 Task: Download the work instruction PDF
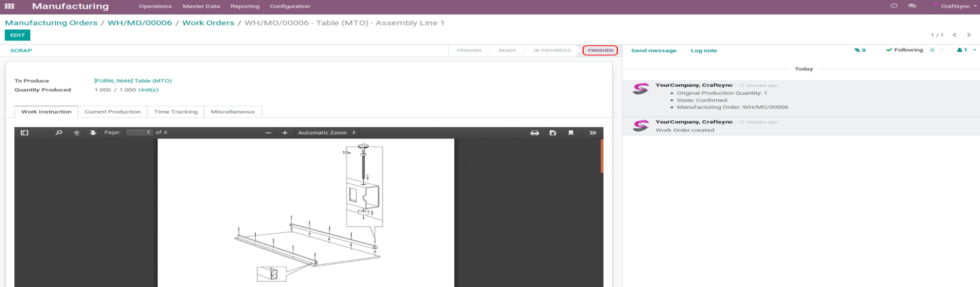(553, 133)
